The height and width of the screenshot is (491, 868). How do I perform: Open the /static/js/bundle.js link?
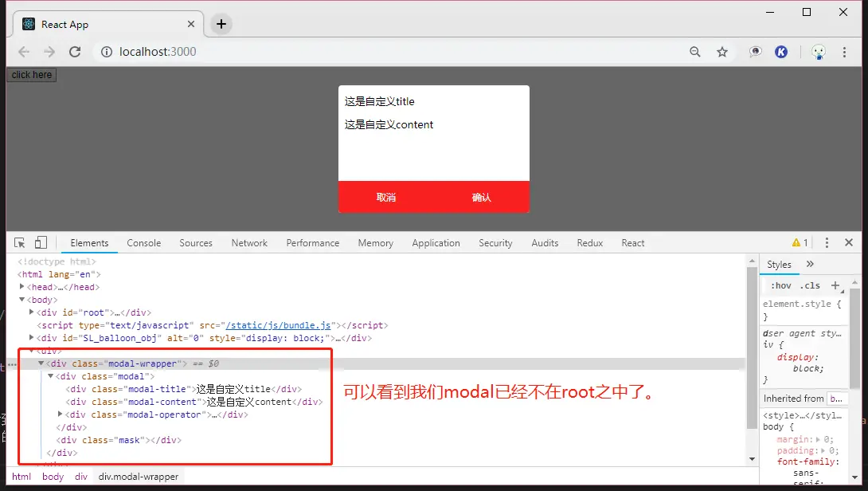click(x=278, y=325)
